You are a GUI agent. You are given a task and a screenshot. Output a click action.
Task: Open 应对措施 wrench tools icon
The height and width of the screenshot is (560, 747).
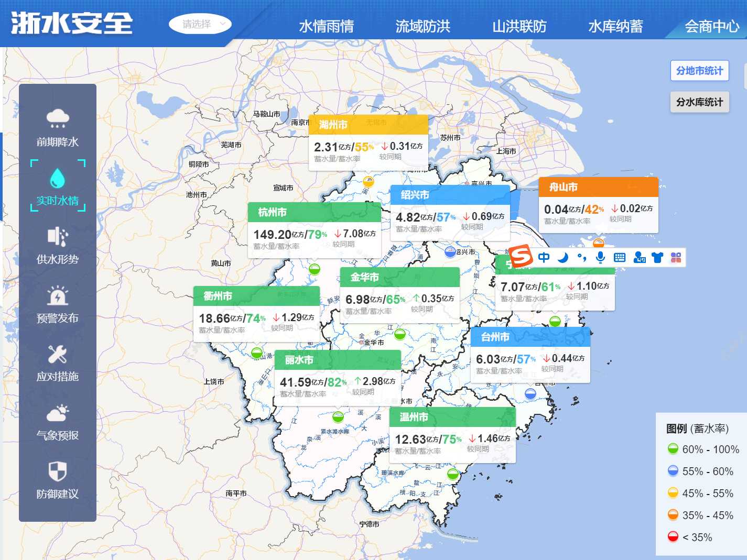pyautogui.click(x=58, y=355)
